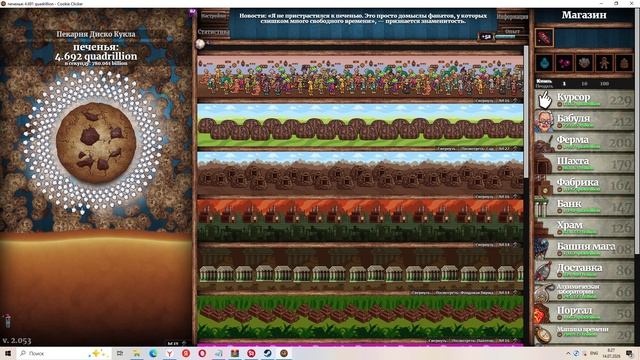Buy a Портал building

[584, 313]
